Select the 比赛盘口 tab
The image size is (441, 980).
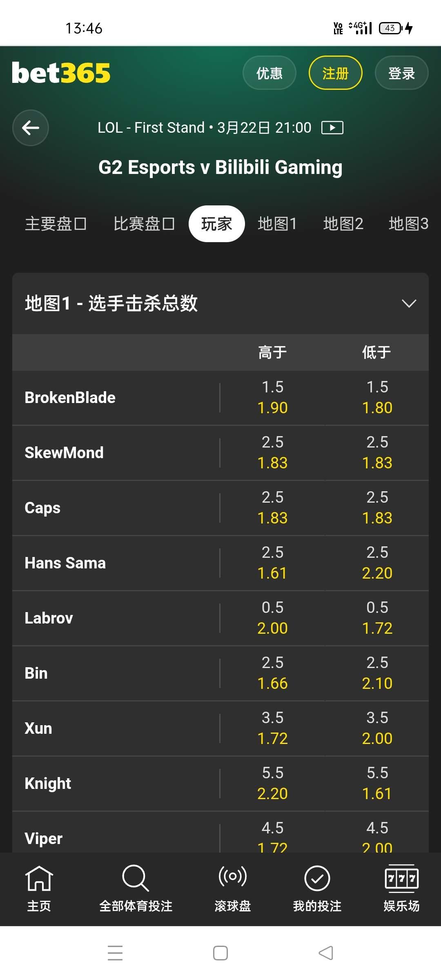tap(144, 224)
